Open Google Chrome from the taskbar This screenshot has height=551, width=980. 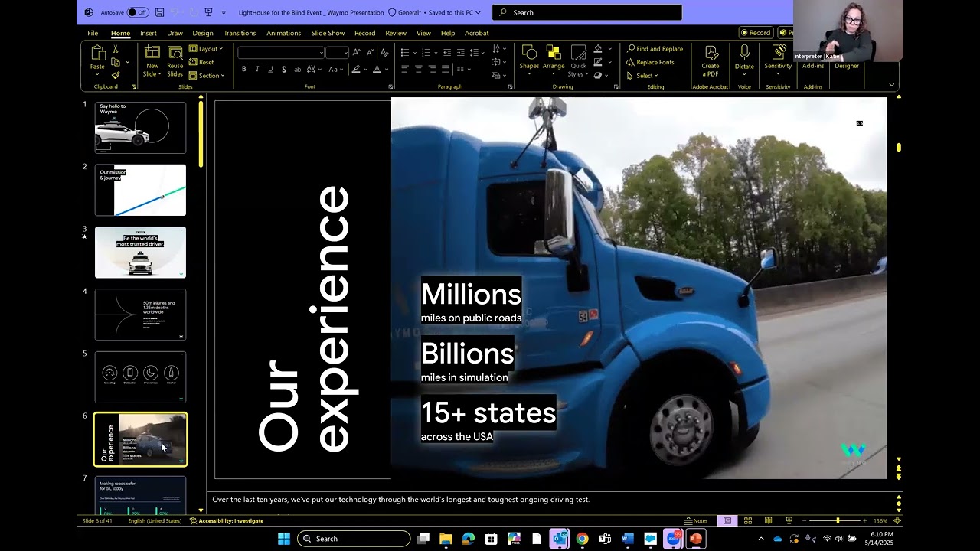(582, 539)
